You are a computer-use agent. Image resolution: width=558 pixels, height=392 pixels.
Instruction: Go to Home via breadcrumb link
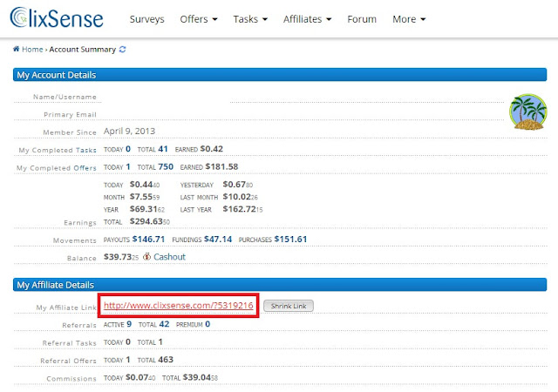[x=32, y=49]
